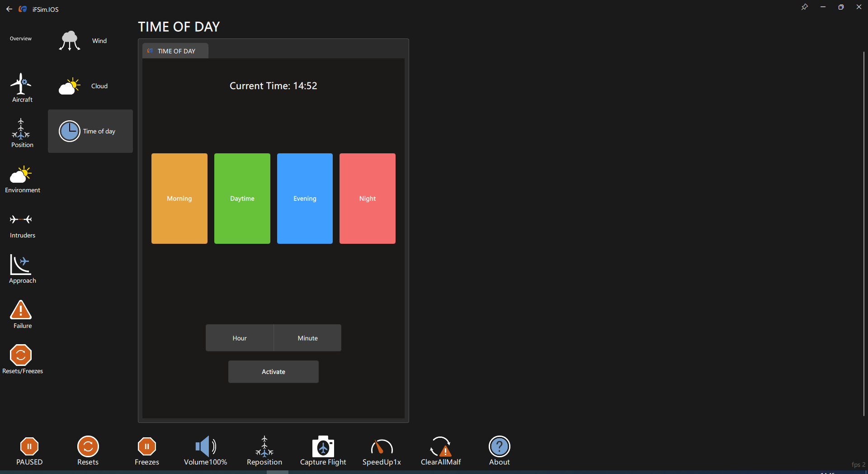Image resolution: width=868 pixels, height=474 pixels.
Task: Open the Failure warning icon
Action: point(21,310)
